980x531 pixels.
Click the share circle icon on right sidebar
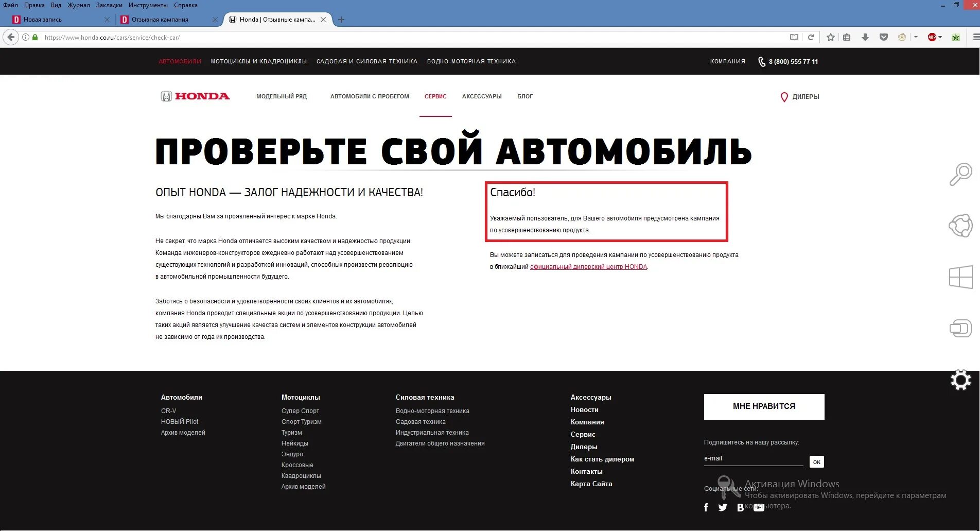pos(960,226)
